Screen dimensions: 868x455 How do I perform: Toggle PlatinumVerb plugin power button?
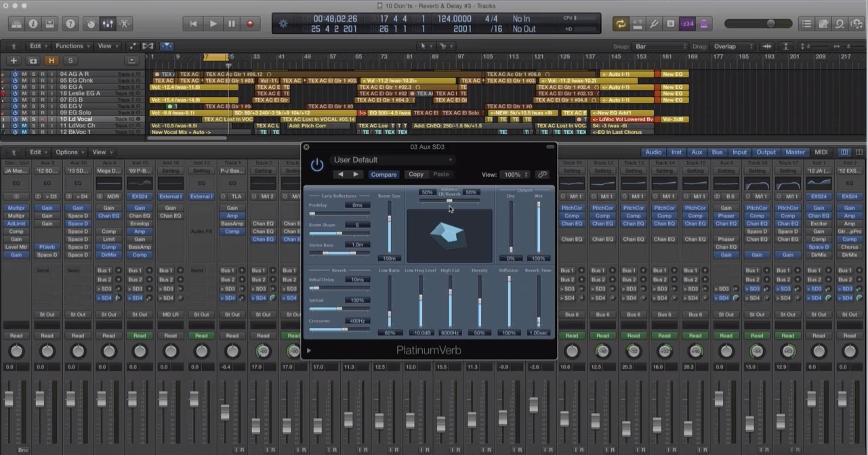[x=317, y=165]
